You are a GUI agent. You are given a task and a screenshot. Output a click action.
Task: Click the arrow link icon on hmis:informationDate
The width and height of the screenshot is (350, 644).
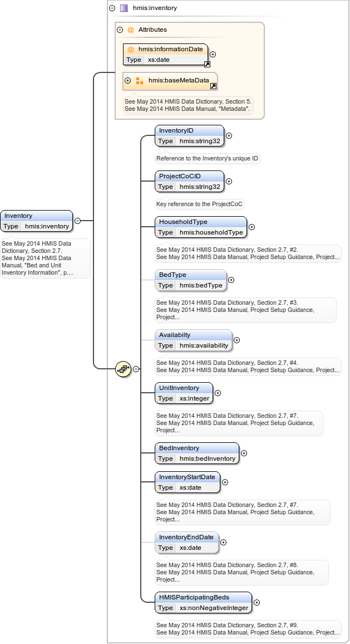click(206, 65)
